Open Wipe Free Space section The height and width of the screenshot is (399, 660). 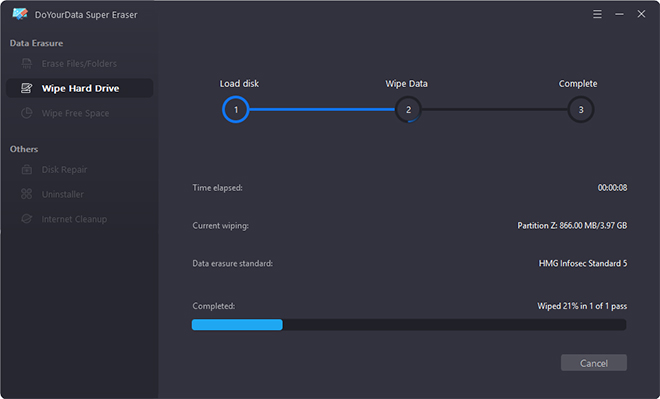(x=80, y=113)
